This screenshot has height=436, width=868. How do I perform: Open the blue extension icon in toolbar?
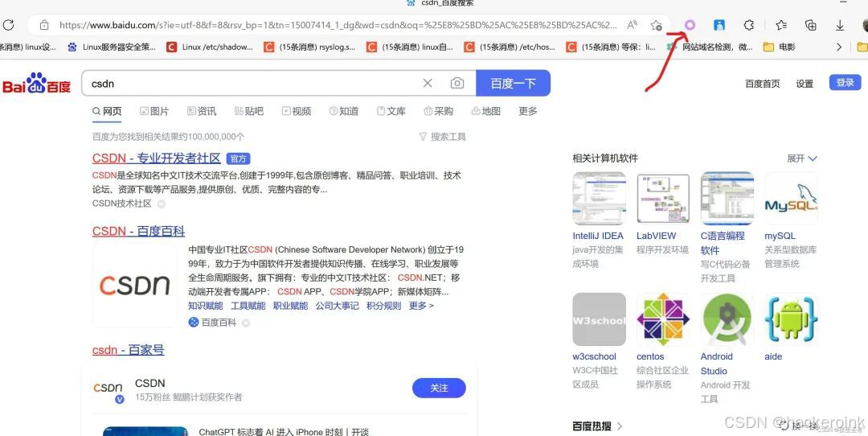(x=719, y=25)
